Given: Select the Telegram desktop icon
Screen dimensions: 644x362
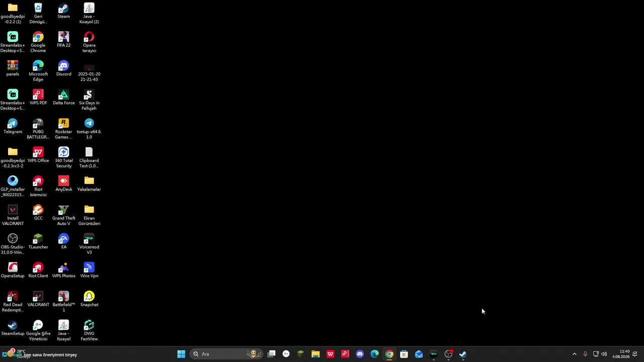Looking at the screenshot, I should [x=13, y=126].
